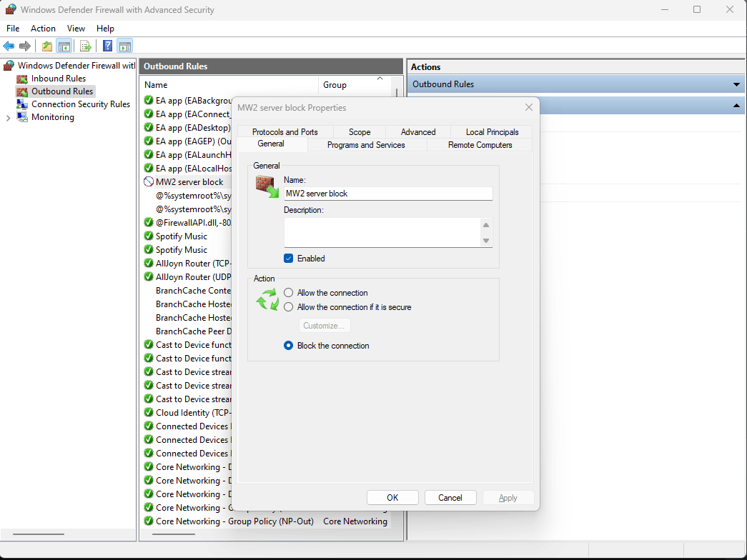Open the Action menu
Image resolution: width=747 pixels, height=560 pixels.
(x=43, y=29)
